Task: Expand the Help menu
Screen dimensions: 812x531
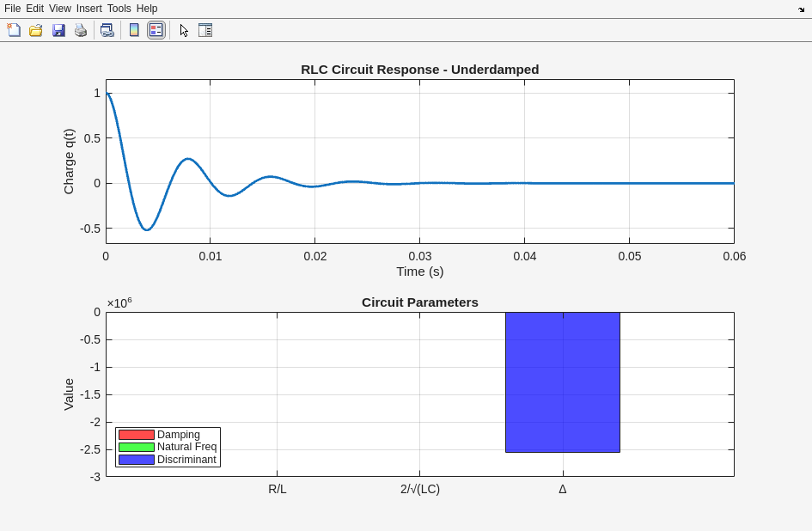Action: pos(147,9)
